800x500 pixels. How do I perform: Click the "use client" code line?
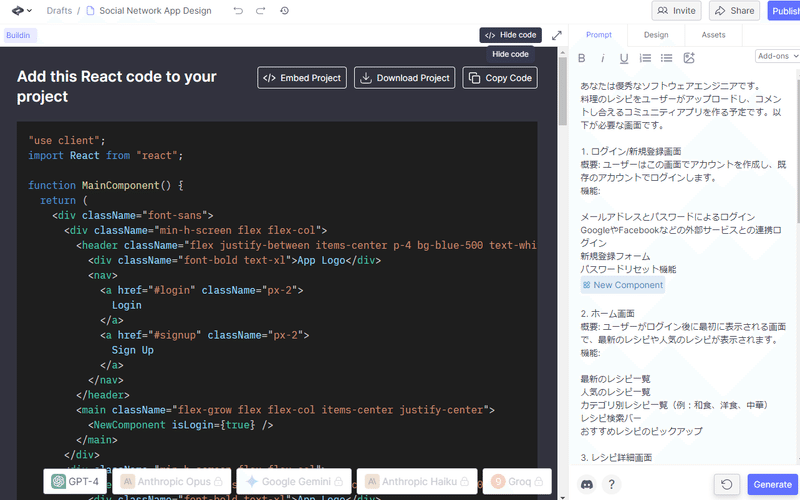click(x=67, y=140)
